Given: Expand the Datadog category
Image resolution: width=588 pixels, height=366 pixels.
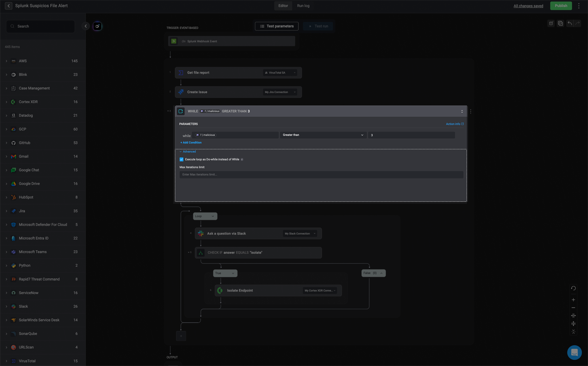Looking at the screenshot, I should 6,116.
